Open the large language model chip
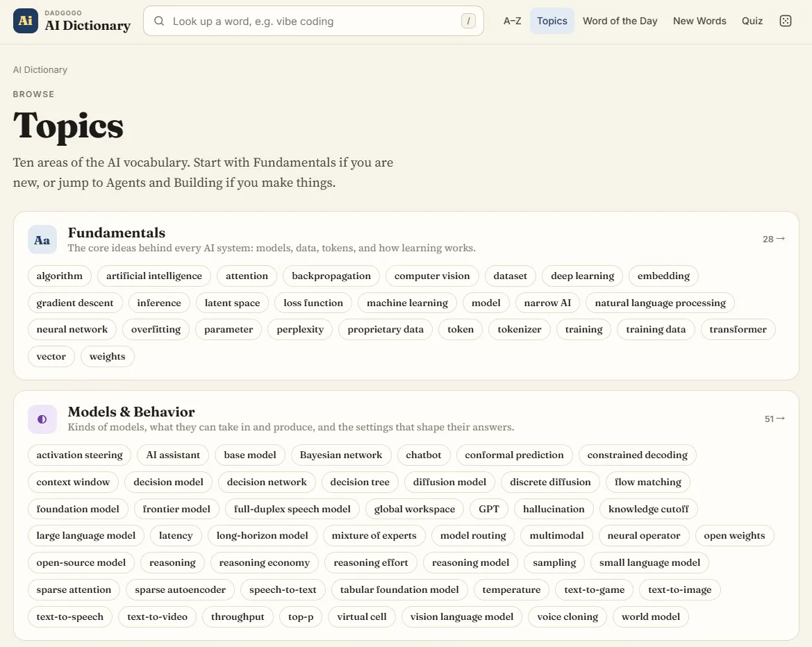 point(86,535)
